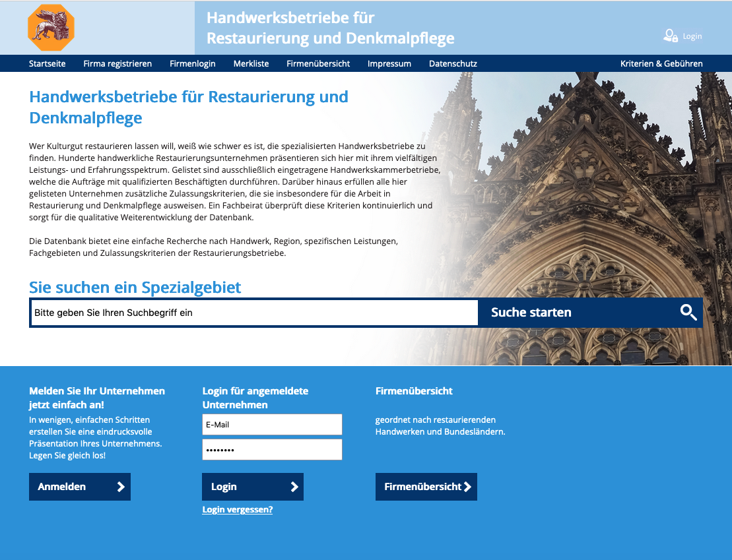
Task: Click the Login link in header
Action: click(692, 36)
